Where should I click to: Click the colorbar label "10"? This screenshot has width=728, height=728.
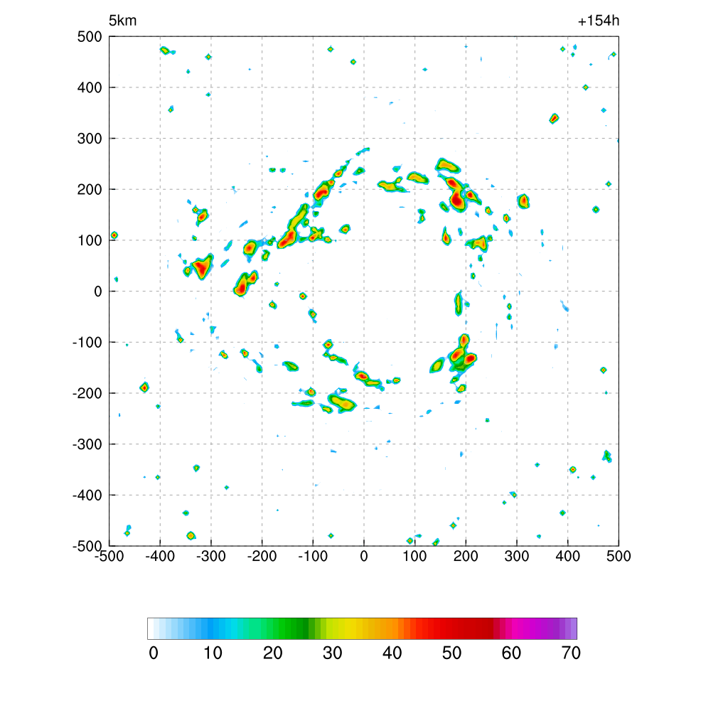(x=213, y=653)
